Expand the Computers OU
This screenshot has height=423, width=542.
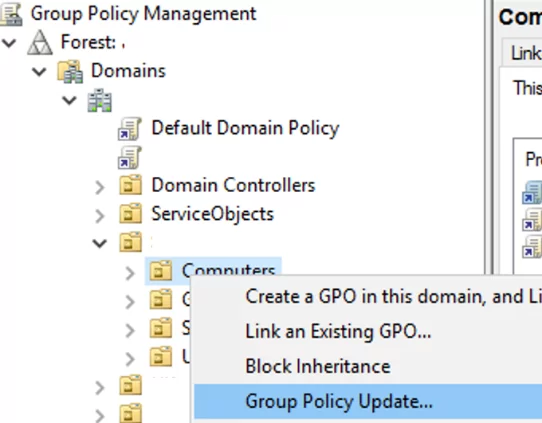(x=130, y=273)
